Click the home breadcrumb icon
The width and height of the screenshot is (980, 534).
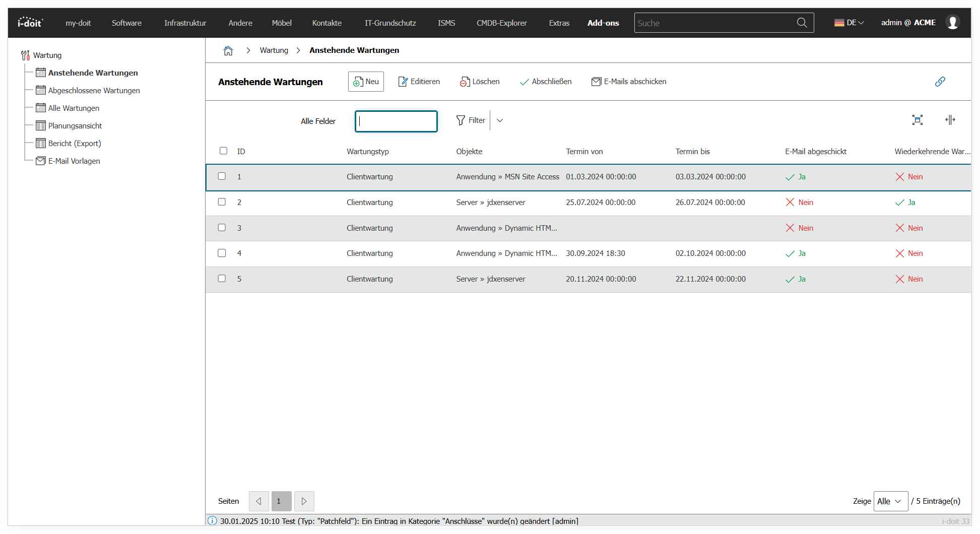click(228, 50)
